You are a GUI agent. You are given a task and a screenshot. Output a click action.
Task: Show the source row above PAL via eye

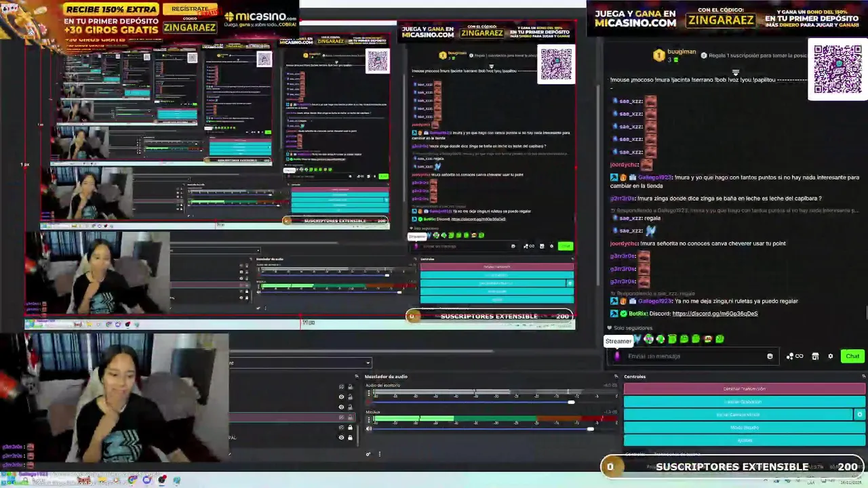[x=341, y=427]
